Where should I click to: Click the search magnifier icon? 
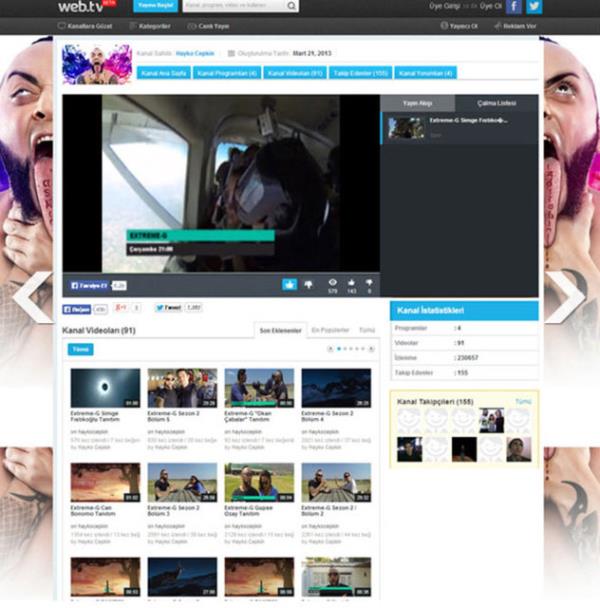(292, 6)
